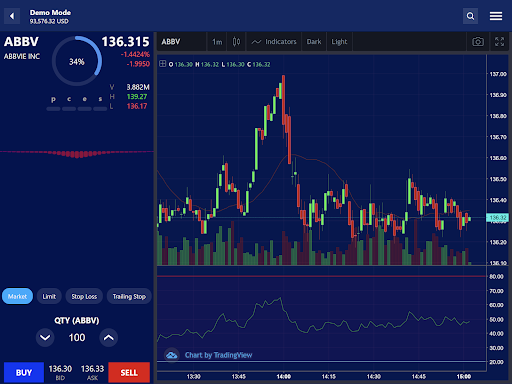The image size is (512, 384).
Task: Click the 14:00 time axis label
Action: pyautogui.click(x=284, y=376)
